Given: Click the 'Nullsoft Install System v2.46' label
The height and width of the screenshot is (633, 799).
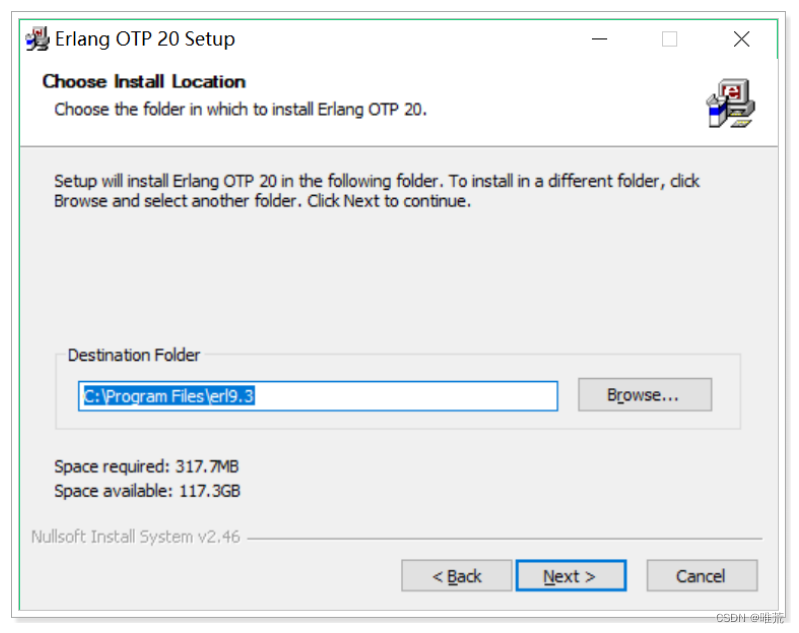Looking at the screenshot, I should 135,537.
